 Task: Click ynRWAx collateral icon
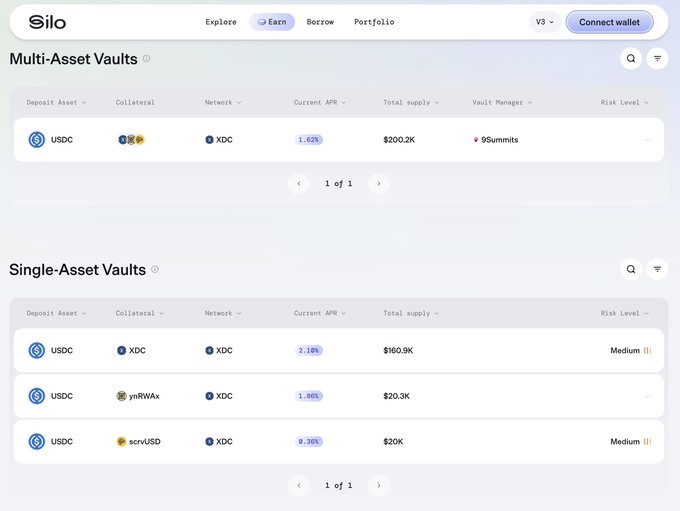[x=121, y=396]
